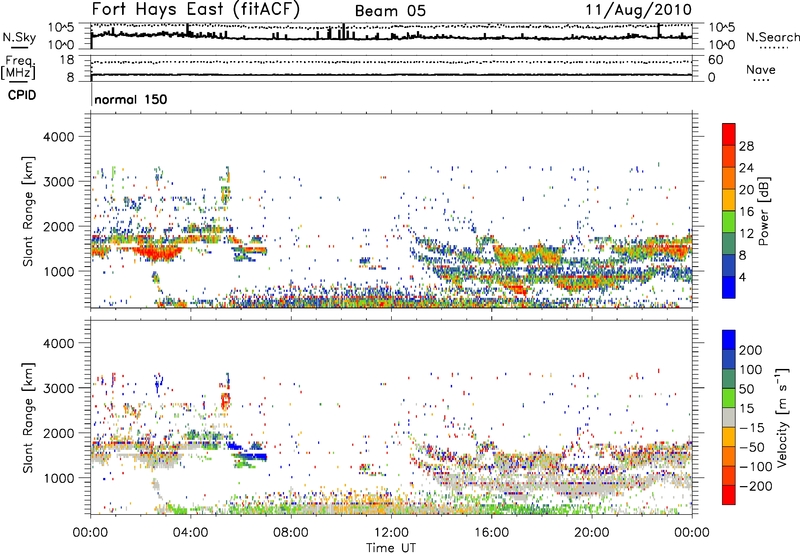
Task: Select the 'Power [dB]' color bar title
Action: (x=764, y=211)
